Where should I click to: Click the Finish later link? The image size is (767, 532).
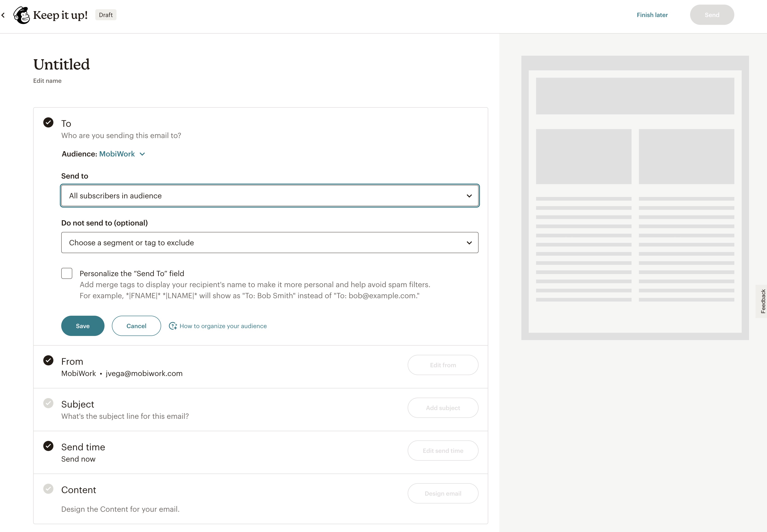click(652, 15)
